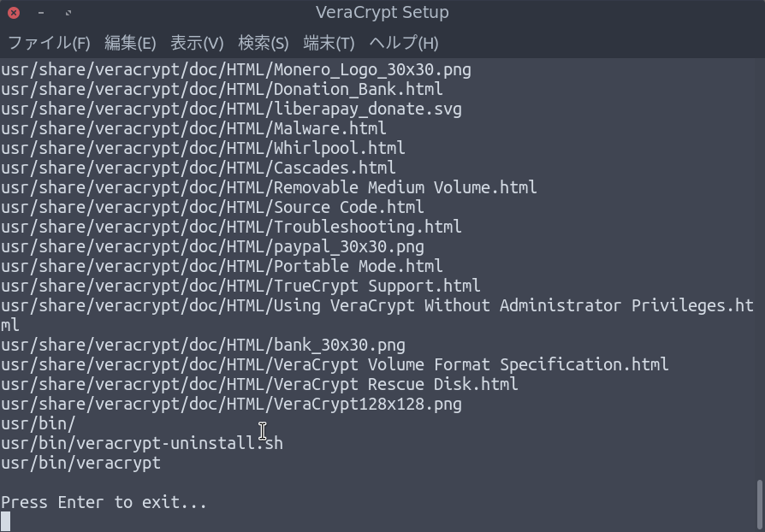Click the Malware.html file path
The width and height of the screenshot is (765, 532).
tap(193, 128)
